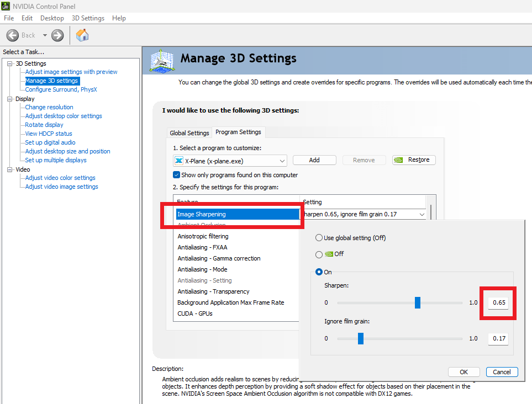This screenshot has height=404, width=532.
Task: Click the Sharpen slider thumb
Action: (x=418, y=302)
